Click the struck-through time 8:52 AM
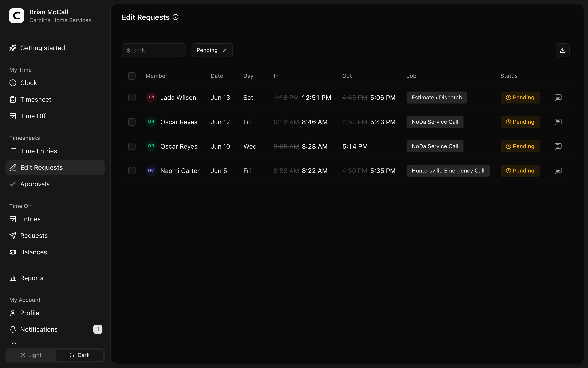This screenshot has height=368, width=588. point(286,171)
